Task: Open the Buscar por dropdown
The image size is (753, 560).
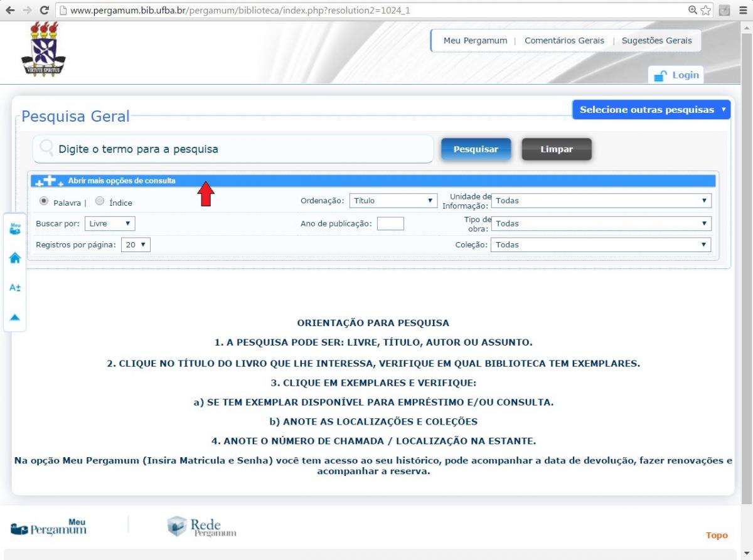Action: pyautogui.click(x=110, y=223)
